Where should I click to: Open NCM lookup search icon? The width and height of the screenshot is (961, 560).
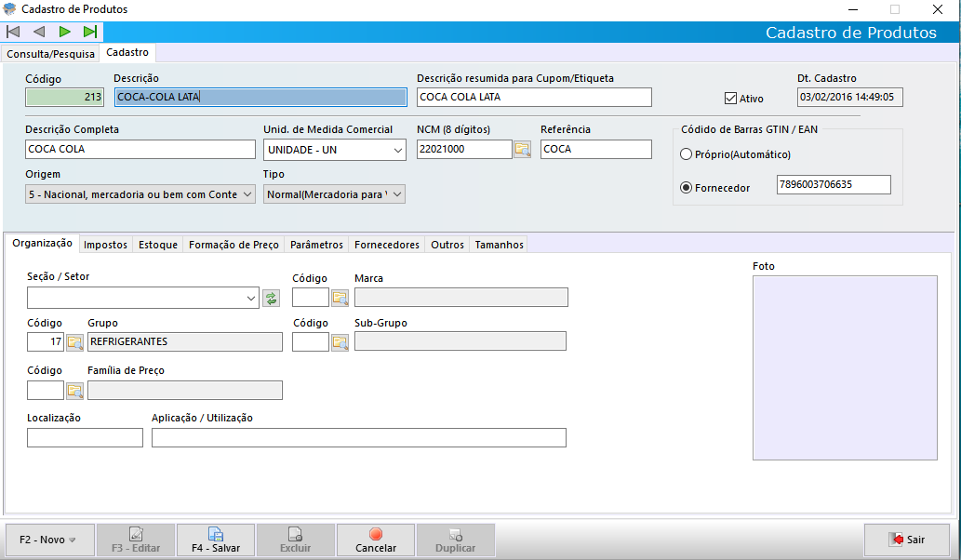pos(522,150)
